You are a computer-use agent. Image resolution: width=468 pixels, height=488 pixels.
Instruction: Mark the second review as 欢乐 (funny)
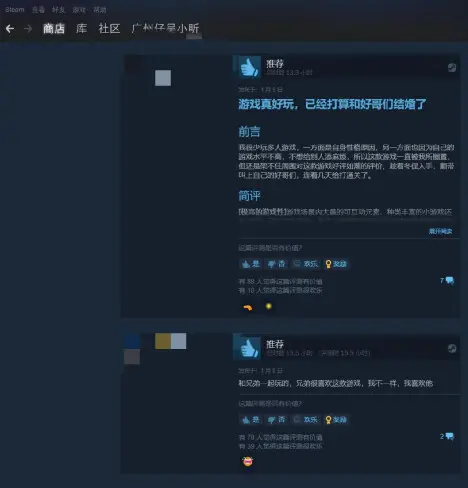point(306,420)
